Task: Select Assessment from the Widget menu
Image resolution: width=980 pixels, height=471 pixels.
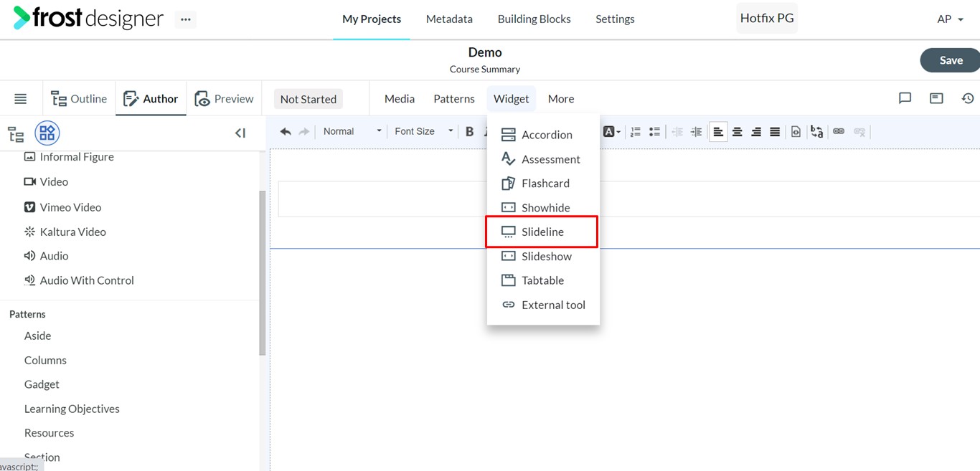Action: pos(543,159)
